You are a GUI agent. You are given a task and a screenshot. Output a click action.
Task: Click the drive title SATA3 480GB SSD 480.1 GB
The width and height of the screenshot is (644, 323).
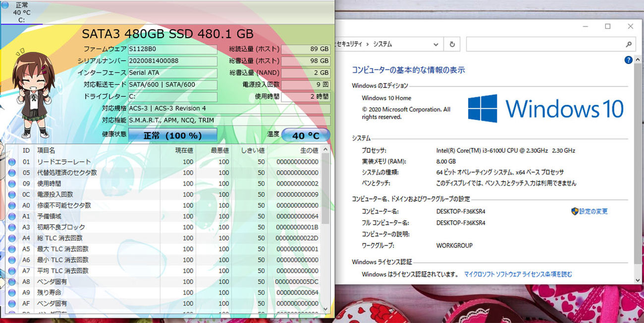[x=167, y=34]
